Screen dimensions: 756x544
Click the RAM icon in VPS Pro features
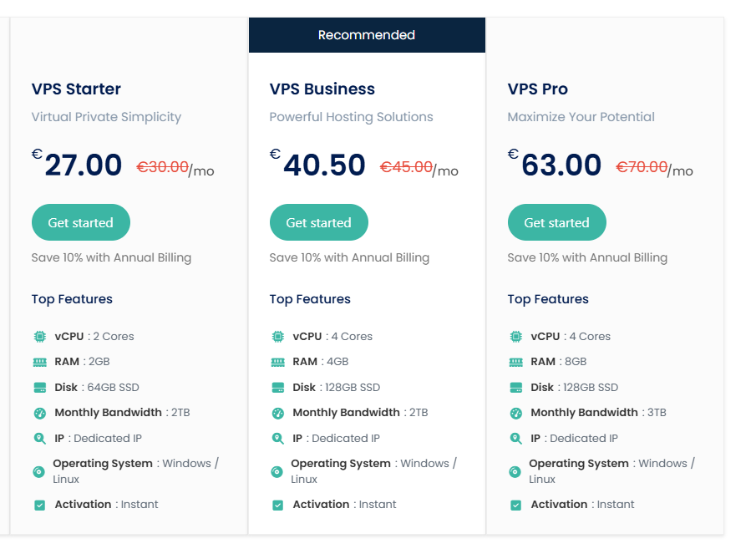point(515,362)
